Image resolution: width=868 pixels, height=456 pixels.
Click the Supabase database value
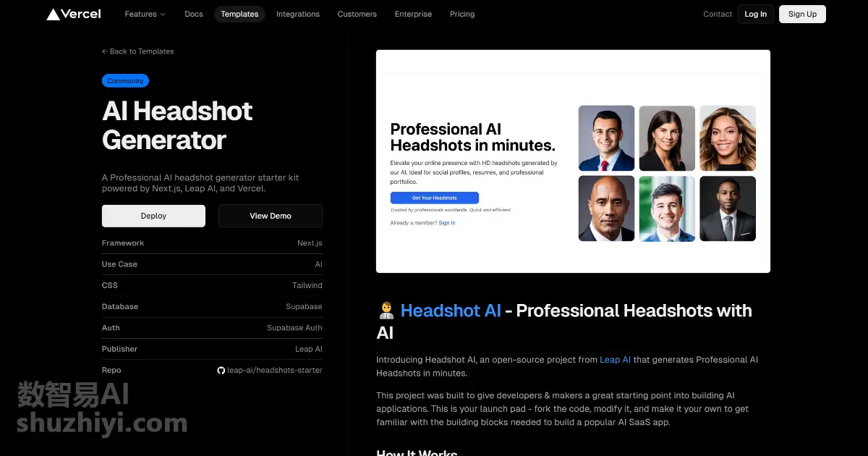pyautogui.click(x=304, y=307)
